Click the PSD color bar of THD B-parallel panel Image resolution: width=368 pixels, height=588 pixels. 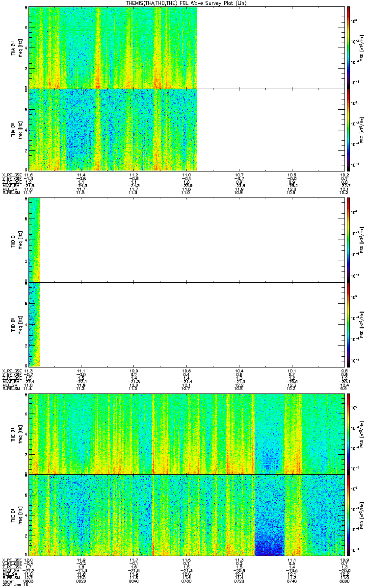tap(348, 324)
